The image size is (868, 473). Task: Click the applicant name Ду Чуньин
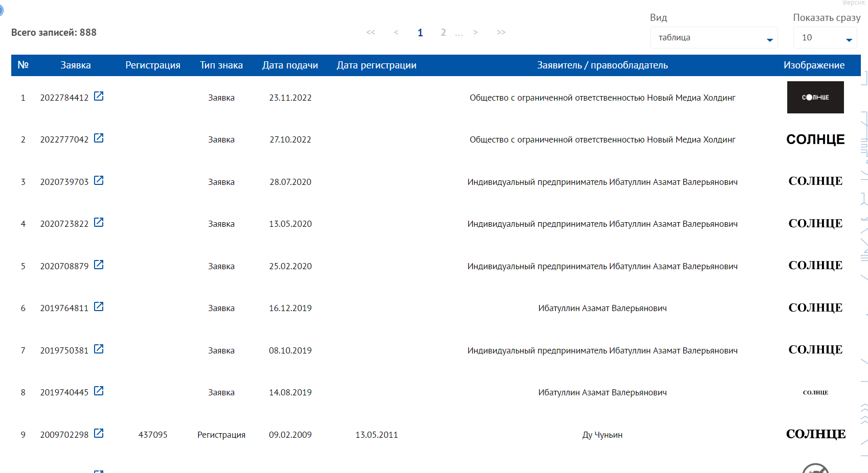[x=603, y=435]
